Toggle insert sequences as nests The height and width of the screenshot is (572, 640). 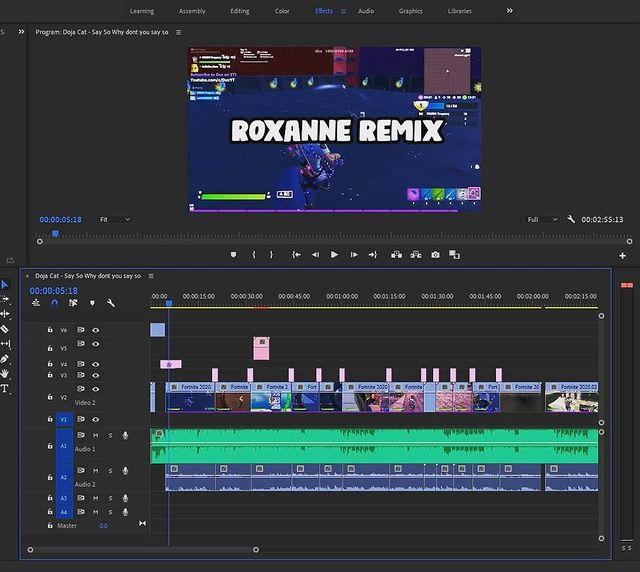click(36, 303)
